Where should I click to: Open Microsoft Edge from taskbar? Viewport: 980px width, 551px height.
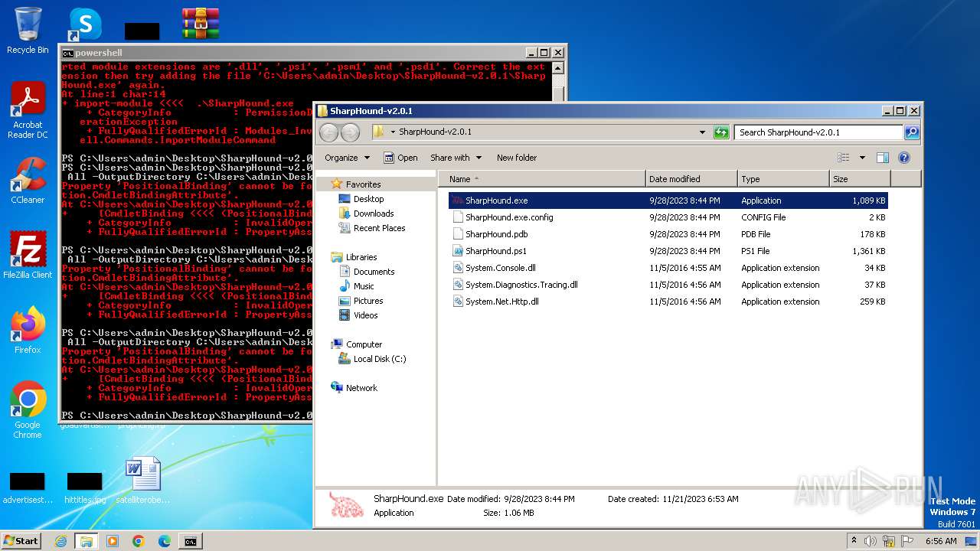point(165,541)
